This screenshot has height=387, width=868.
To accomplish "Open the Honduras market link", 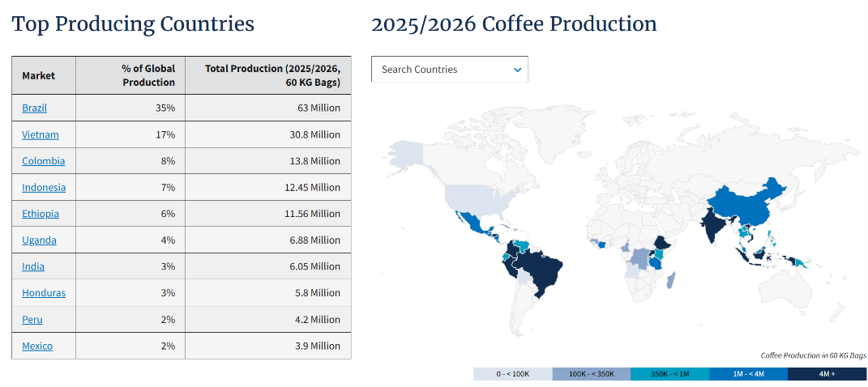I will pos(44,293).
